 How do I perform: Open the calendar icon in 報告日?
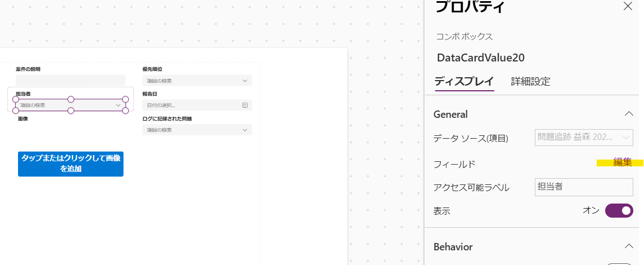click(x=245, y=105)
